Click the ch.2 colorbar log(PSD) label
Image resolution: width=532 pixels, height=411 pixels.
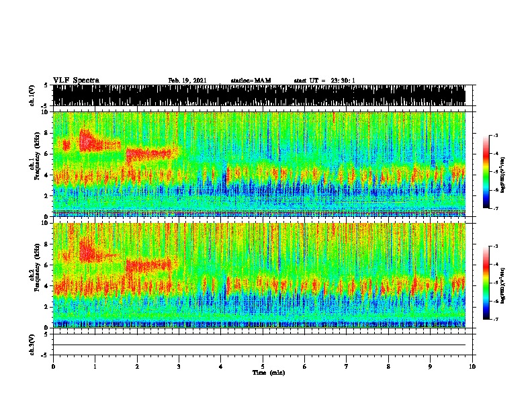click(503, 286)
